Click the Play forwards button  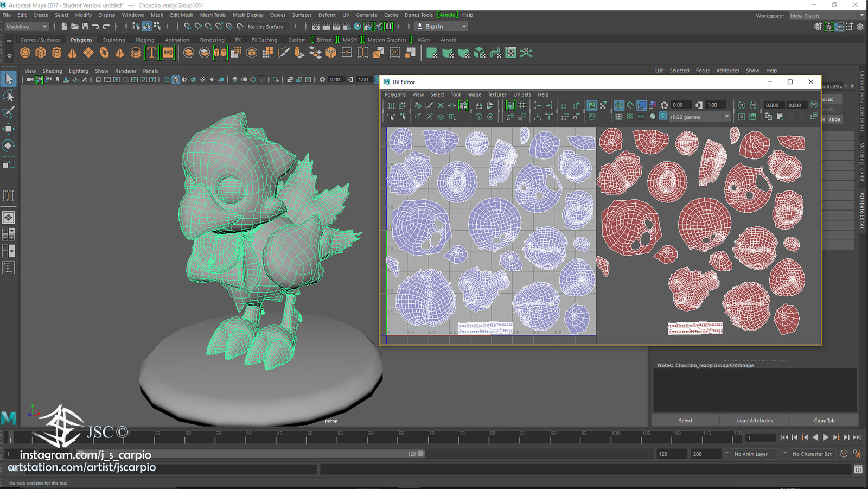pos(826,437)
